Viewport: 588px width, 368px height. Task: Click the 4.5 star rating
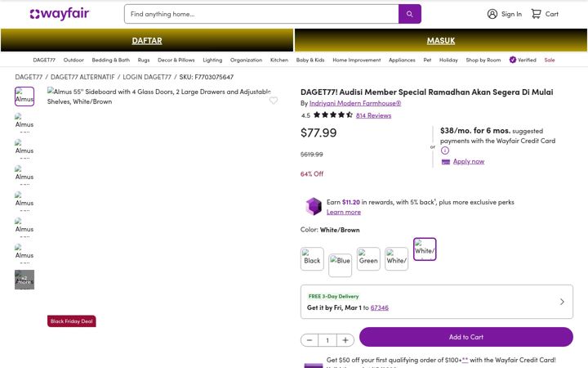(327, 115)
